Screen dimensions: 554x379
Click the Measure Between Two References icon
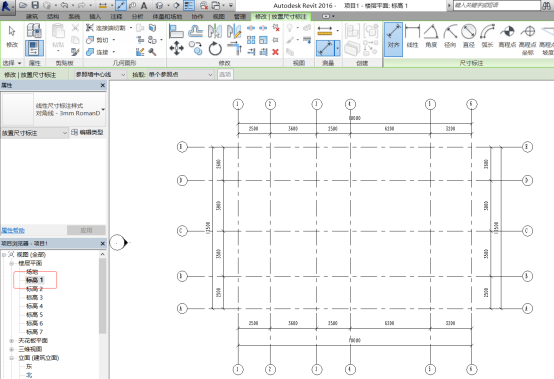[324, 31]
